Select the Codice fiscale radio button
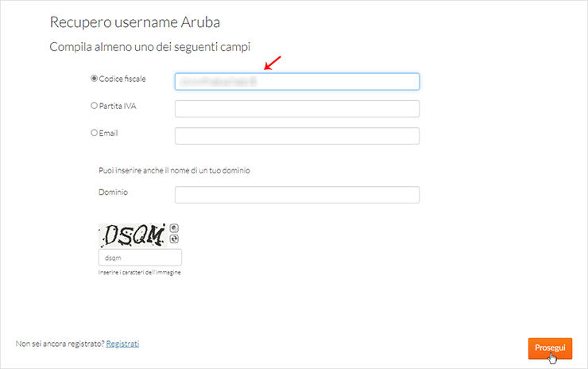The image size is (588, 369). pyautogui.click(x=94, y=79)
